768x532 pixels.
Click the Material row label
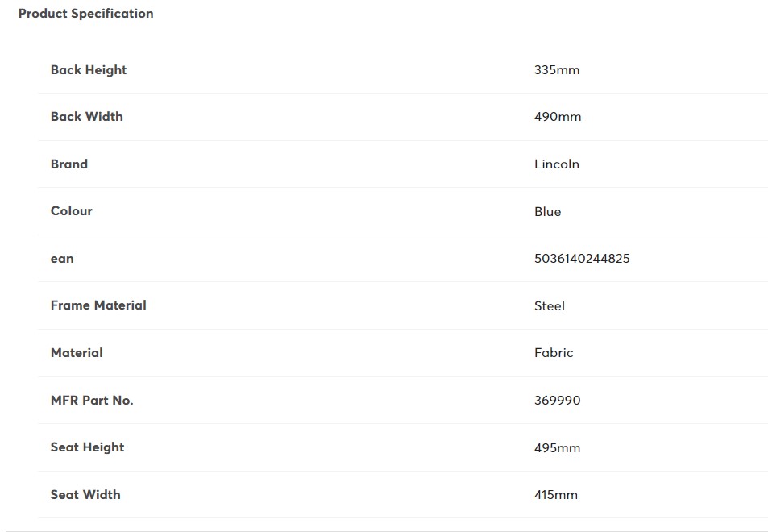pos(77,353)
